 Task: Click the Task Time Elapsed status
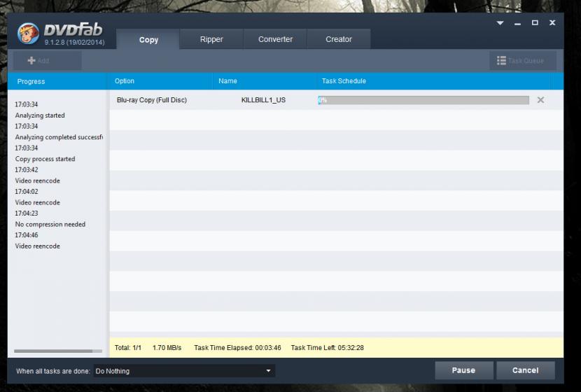click(237, 347)
